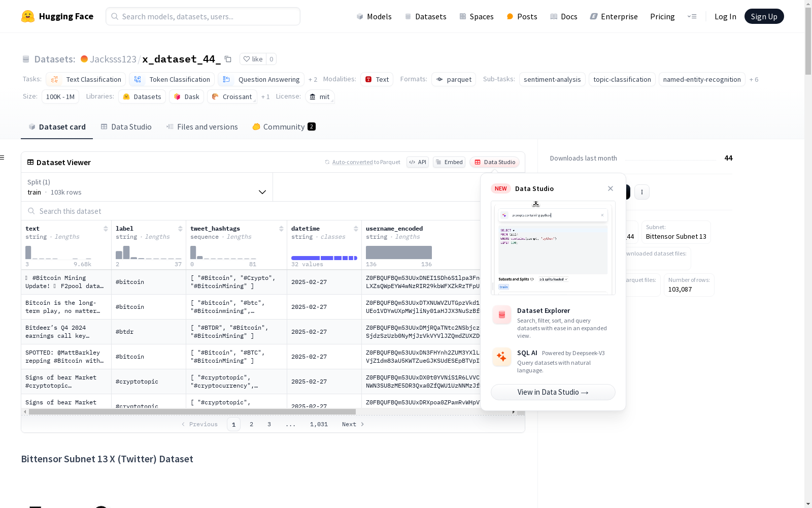This screenshot has height=508, width=812.
Task: Click the parquet format tag
Action: click(x=454, y=79)
